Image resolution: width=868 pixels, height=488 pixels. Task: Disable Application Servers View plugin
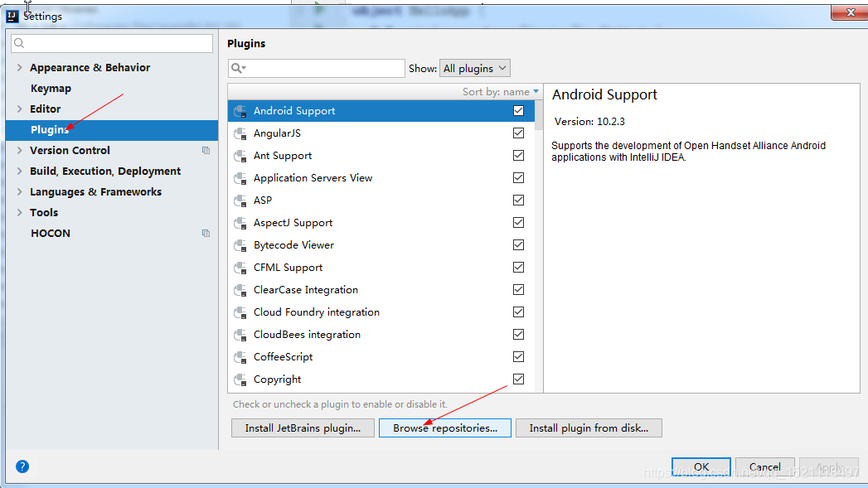[518, 177]
